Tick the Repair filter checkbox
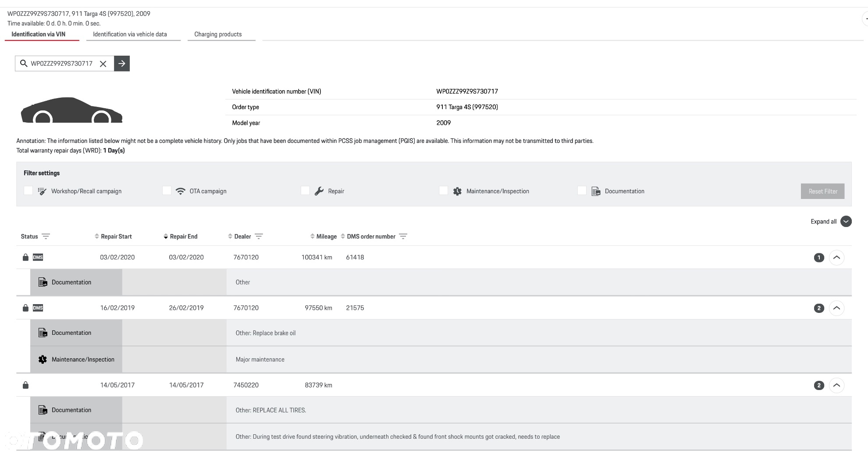Viewport: 868px width, 454px height. pos(305,191)
